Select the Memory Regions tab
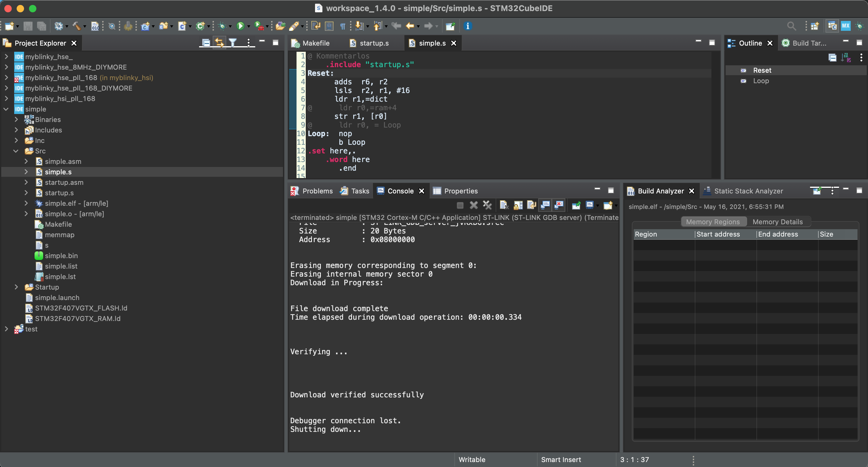This screenshot has height=467, width=868. click(x=713, y=222)
